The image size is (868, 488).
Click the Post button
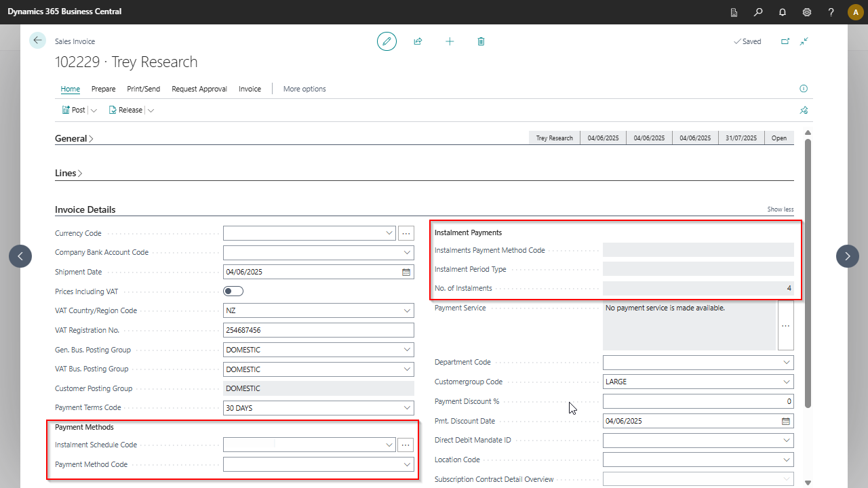[x=73, y=110]
